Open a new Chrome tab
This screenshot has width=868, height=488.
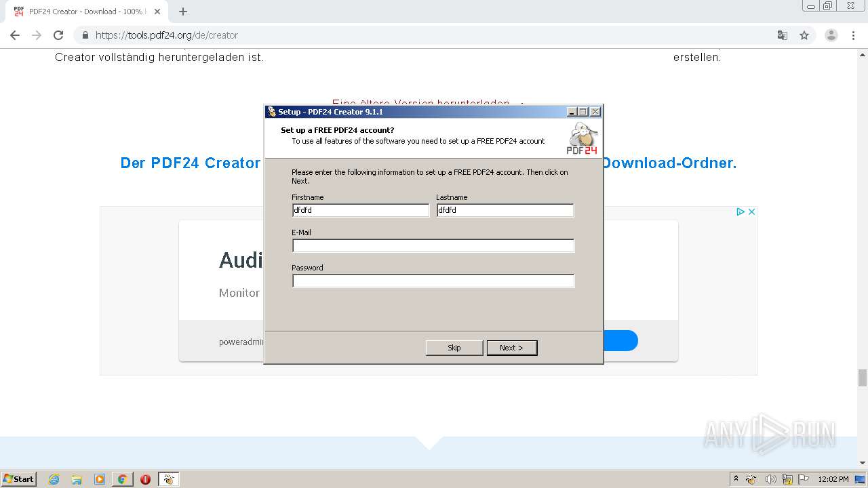[x=183, y=12]
